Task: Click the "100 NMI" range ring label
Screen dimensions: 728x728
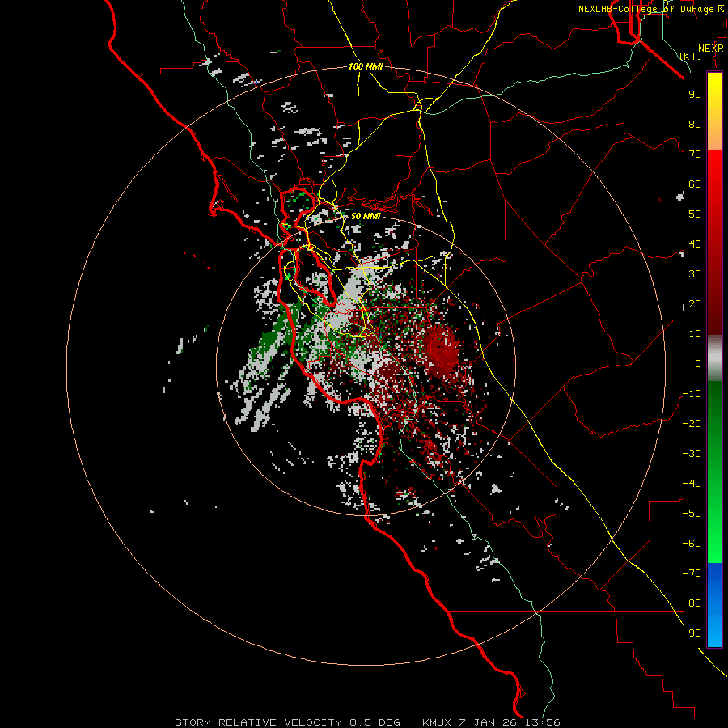Action: coord(366,66)
